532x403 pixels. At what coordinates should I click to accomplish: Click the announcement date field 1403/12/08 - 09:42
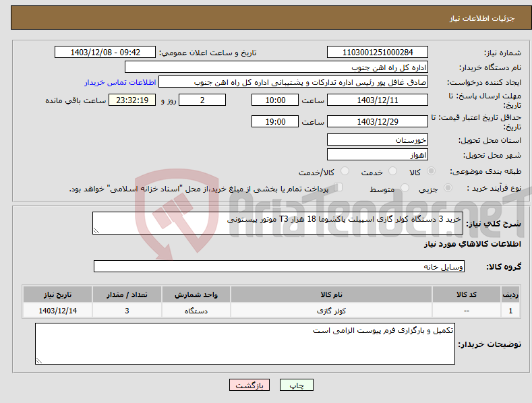click(105, 53)
